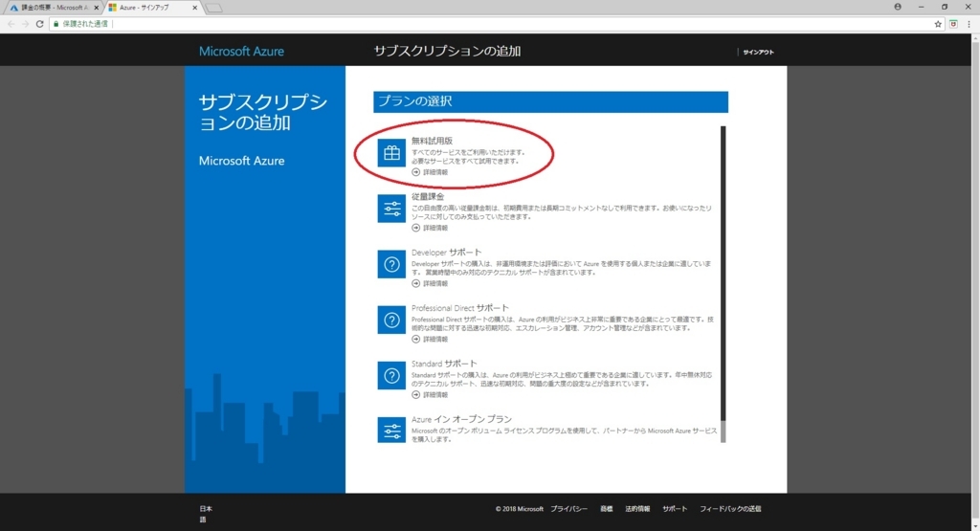This screenshot has width=980, height=531.
Task: Open the フィードバックの送信 footer link
Action: click(x=730, y=508)
